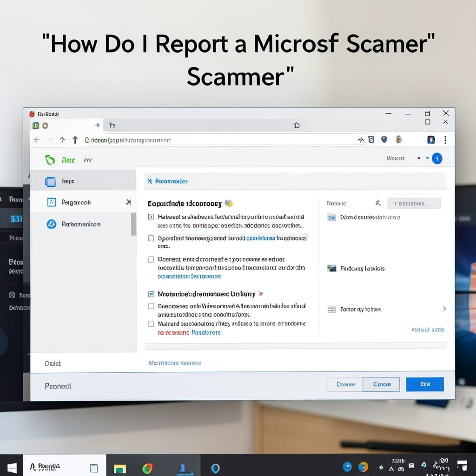Click the green leaf Arc logo
Image resolution: width=476 pixels, height=476 pixels.
click(50, 160)
